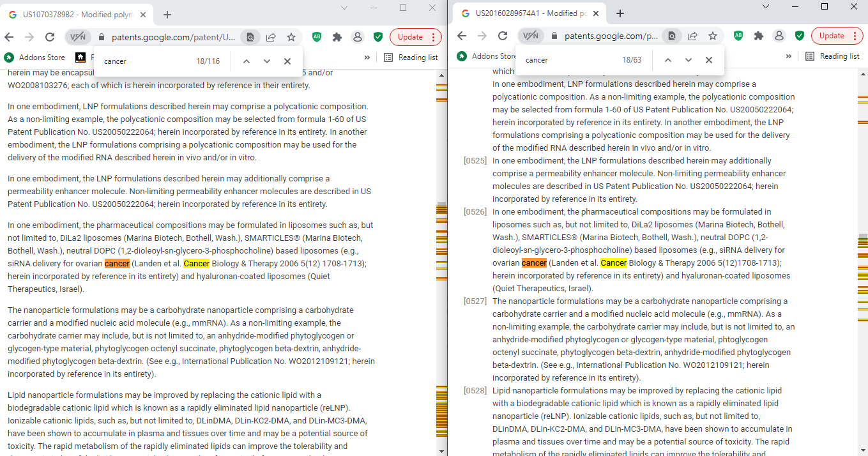Click the share icon in right window address bar
The width and height of the screenshot is (868, 456).
click(x=692, y=36)
